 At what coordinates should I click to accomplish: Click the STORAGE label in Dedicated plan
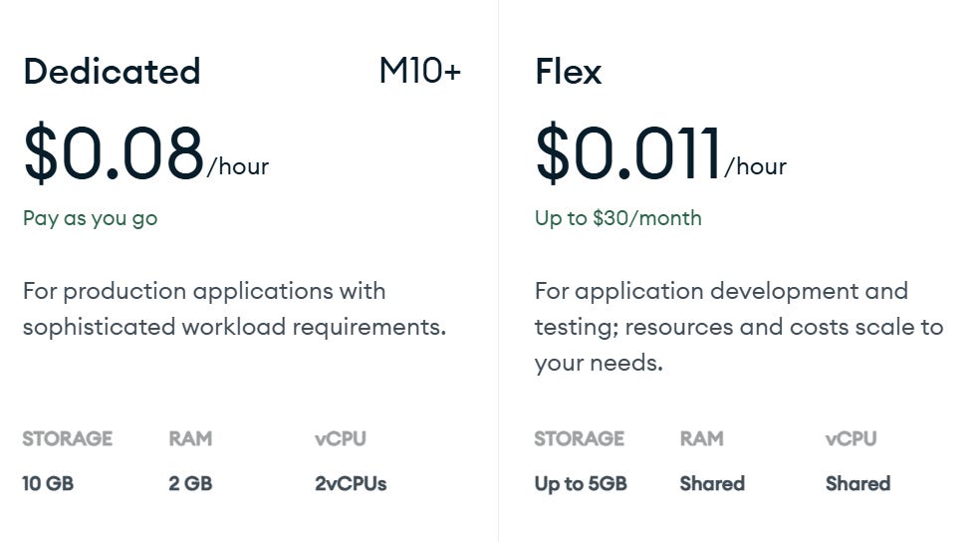tap(68, 438)
